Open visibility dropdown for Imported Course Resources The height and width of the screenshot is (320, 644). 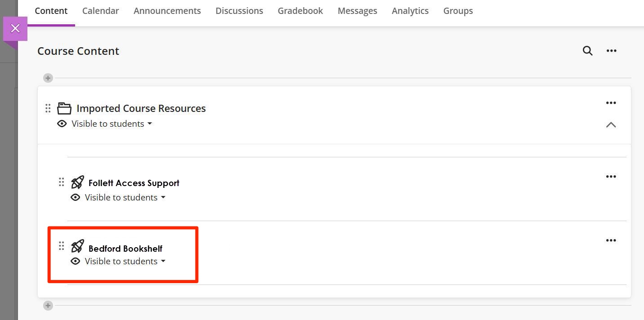tap(112, 124)
